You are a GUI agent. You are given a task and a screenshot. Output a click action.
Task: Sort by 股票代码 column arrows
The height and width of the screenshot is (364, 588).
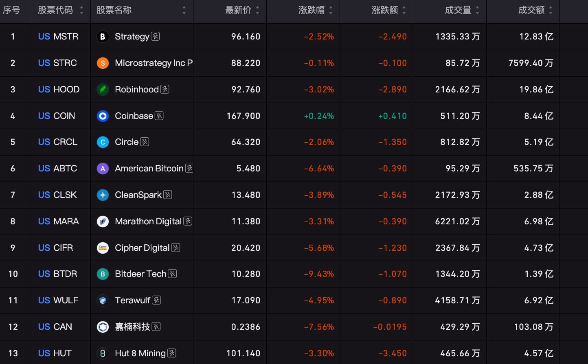click(x=81, y=10)
